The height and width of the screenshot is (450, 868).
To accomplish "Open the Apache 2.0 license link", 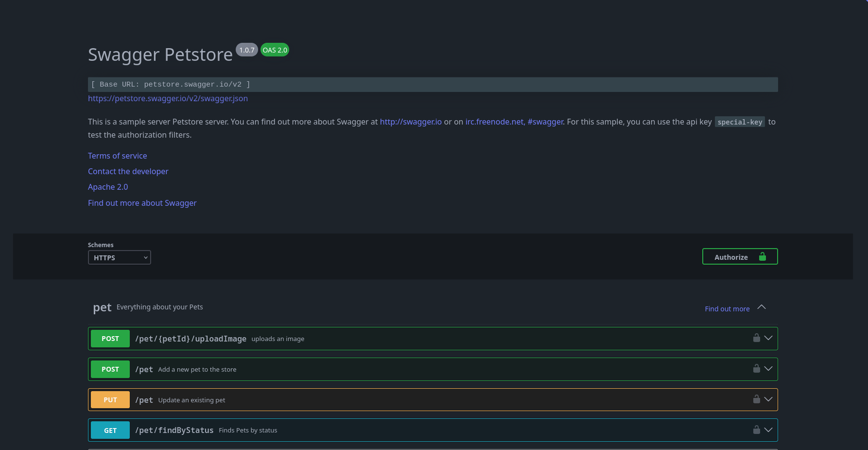I will click(x=108, y=187).
